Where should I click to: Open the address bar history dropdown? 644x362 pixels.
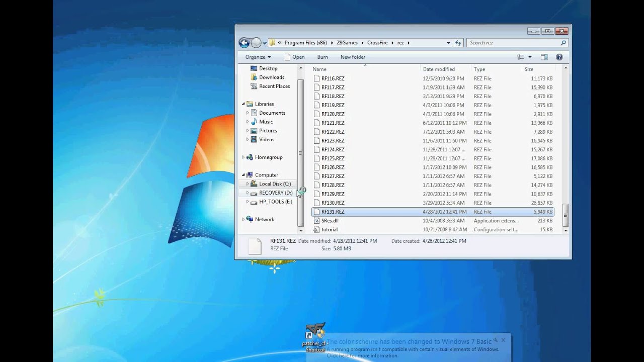pos(449,43)
